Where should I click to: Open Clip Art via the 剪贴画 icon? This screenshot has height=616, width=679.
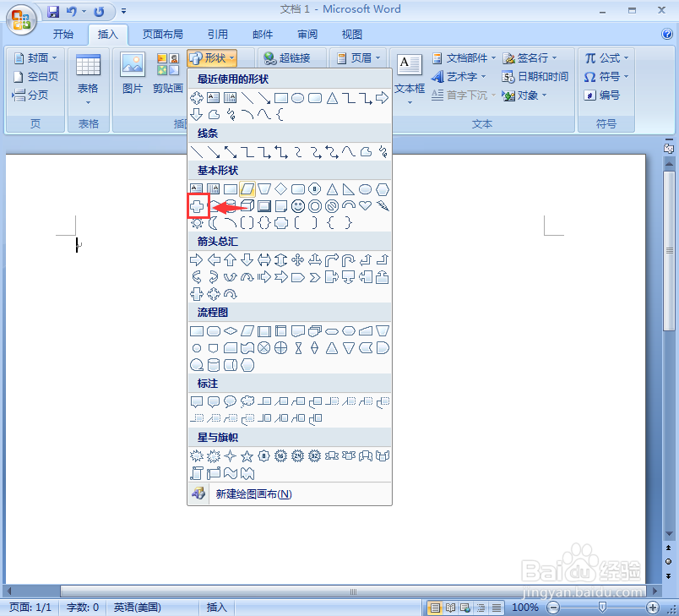point(167,74)
